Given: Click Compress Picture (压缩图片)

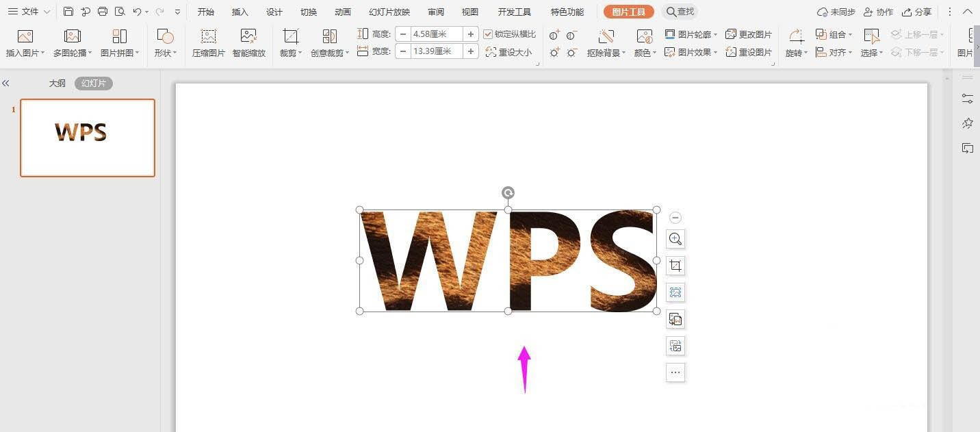Looking at the screenshot, I should pyautogui.click(x=208, y=44).
